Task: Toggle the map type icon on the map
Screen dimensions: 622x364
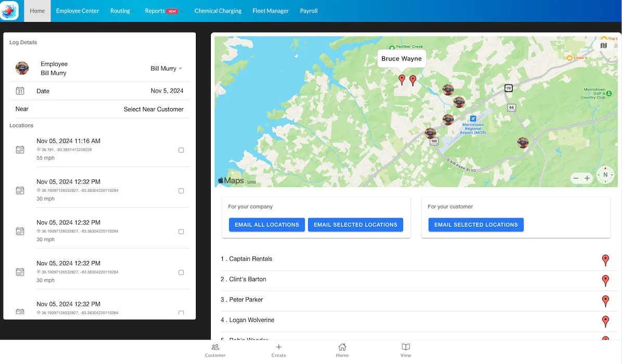Action: point(604,46)
